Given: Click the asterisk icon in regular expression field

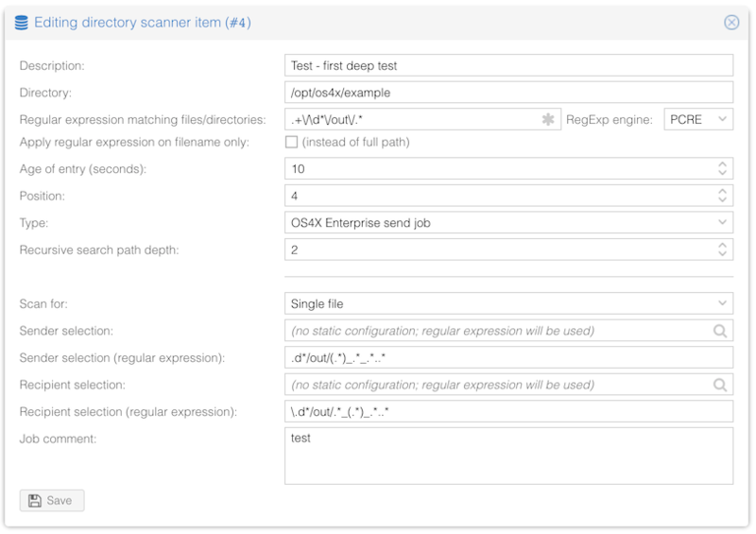Looking at the screenshot, I should (x=547, y=120).
